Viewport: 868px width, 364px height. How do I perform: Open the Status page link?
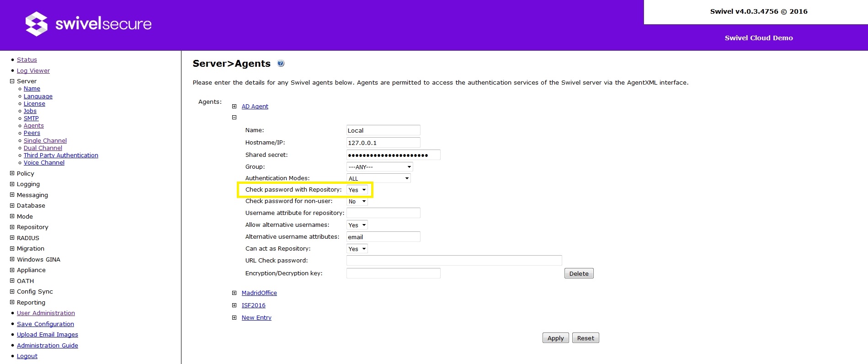(x=27, y=60)
